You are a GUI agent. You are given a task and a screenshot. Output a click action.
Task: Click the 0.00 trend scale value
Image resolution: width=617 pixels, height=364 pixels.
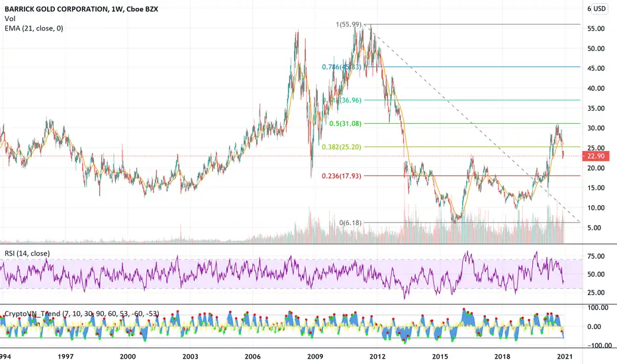tap(594, 327)
